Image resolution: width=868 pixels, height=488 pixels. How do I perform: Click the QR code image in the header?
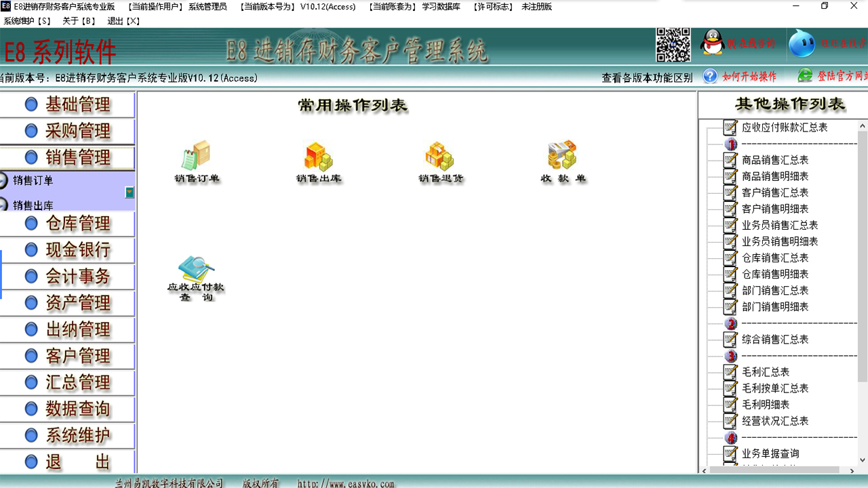point(673,45)
